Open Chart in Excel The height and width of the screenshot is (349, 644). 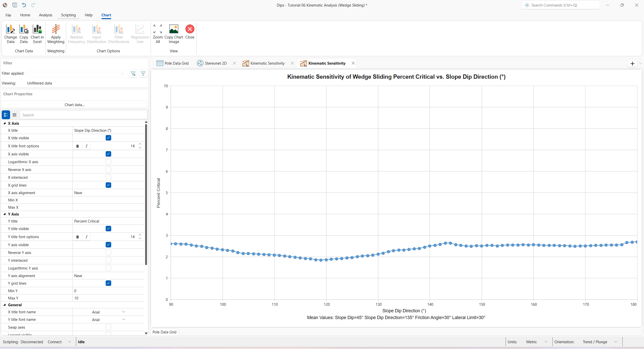point(37,33)
